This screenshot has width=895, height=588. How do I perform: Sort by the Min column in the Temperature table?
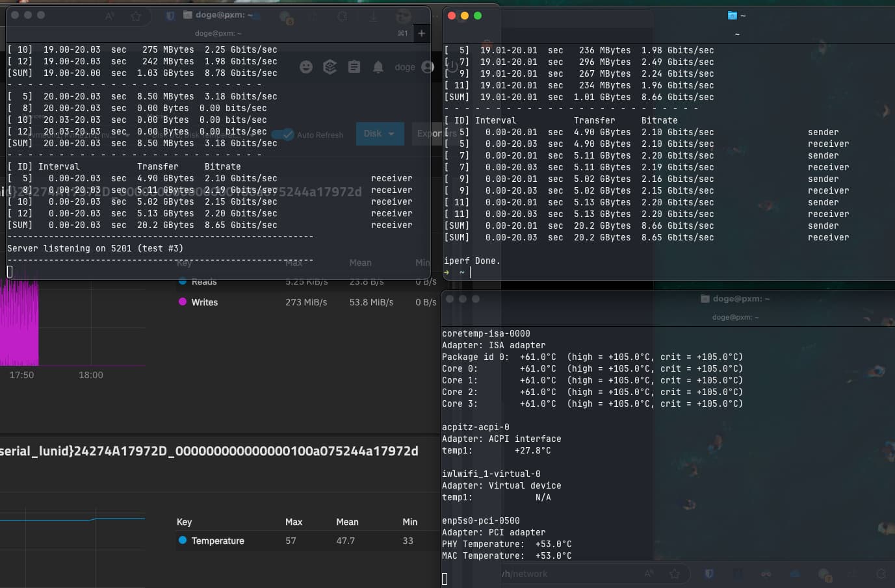coord(409,522)
